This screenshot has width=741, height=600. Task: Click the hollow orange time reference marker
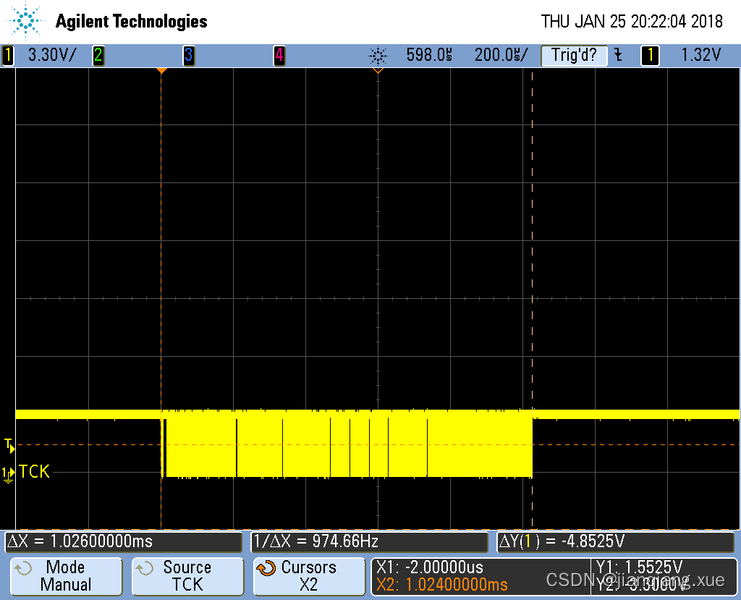(378, 71)
